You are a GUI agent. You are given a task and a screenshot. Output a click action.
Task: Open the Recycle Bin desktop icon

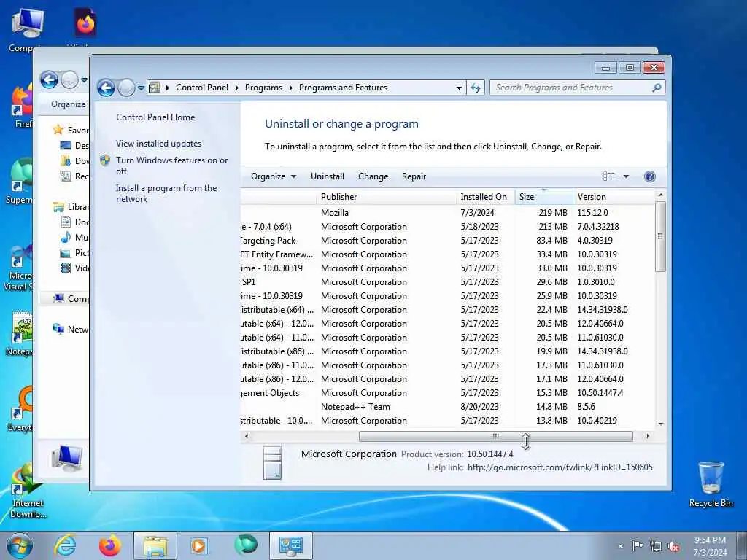pyautogui.click(x=711, y=485)
